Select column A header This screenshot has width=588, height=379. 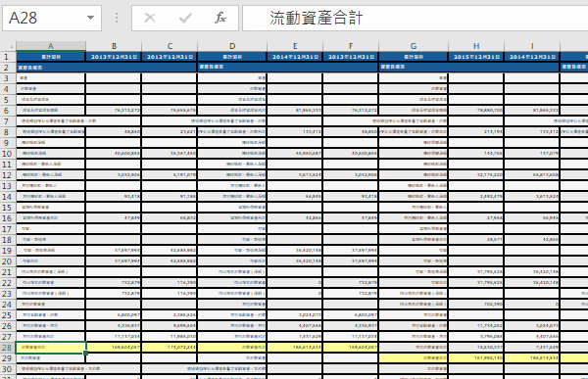coord(51,46)
